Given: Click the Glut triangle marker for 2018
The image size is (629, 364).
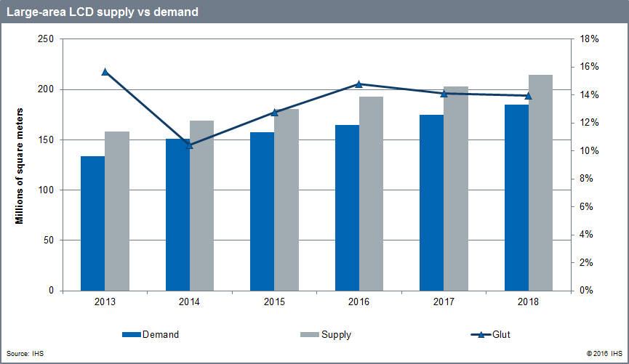Looking at the screenshot, I should pyautogui.click(x=529, y=96).
